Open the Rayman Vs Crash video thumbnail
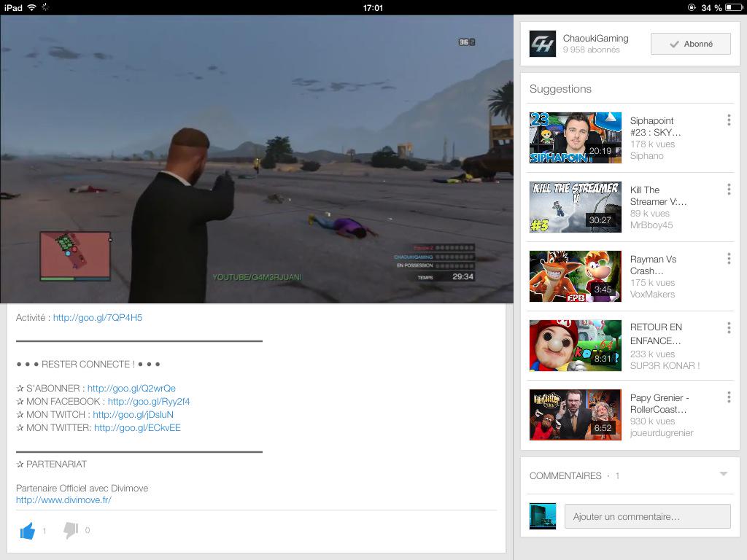Image resolution: width=747 pixels, height=560 pixels. [x=576, y=276]
